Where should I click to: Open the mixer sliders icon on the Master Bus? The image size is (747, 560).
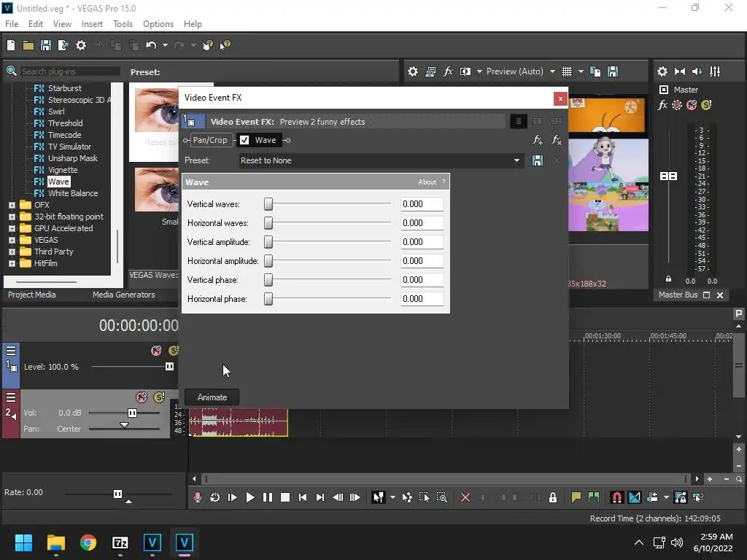coord(715,71)
